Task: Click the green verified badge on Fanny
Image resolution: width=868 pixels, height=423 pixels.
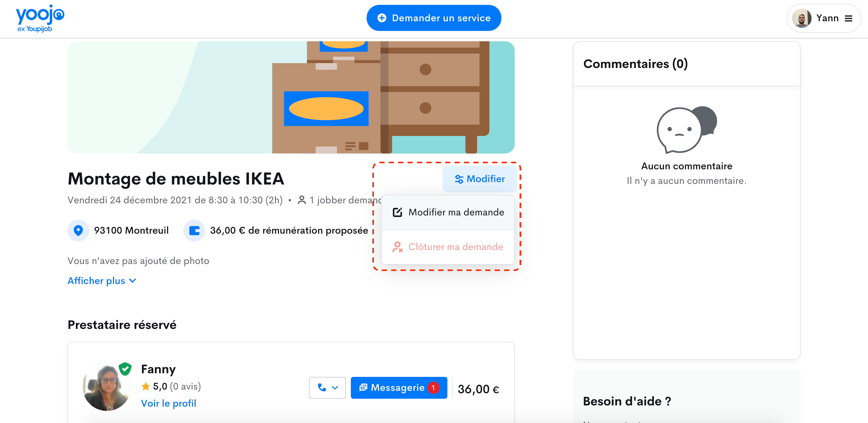Action: (125, 368)
